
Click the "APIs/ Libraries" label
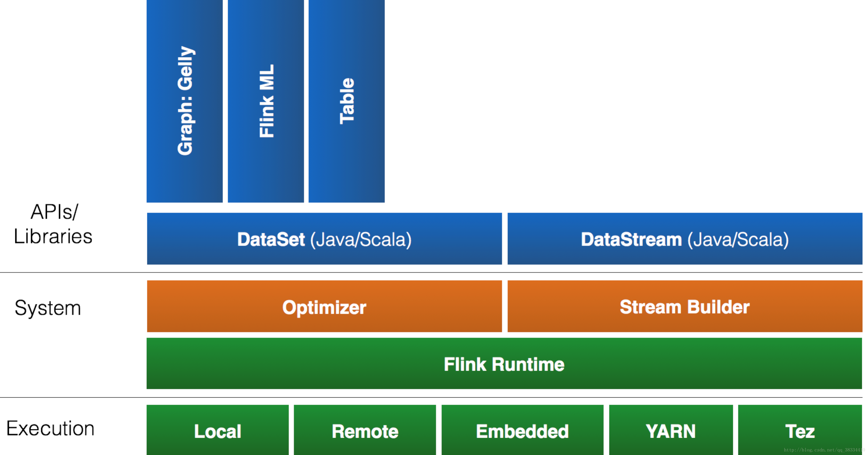[53, 224]
